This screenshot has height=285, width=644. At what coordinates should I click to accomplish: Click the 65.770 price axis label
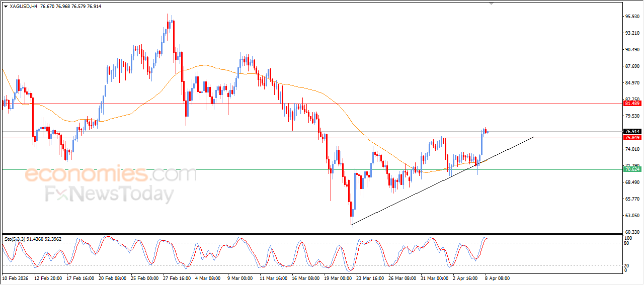[632, 199]
